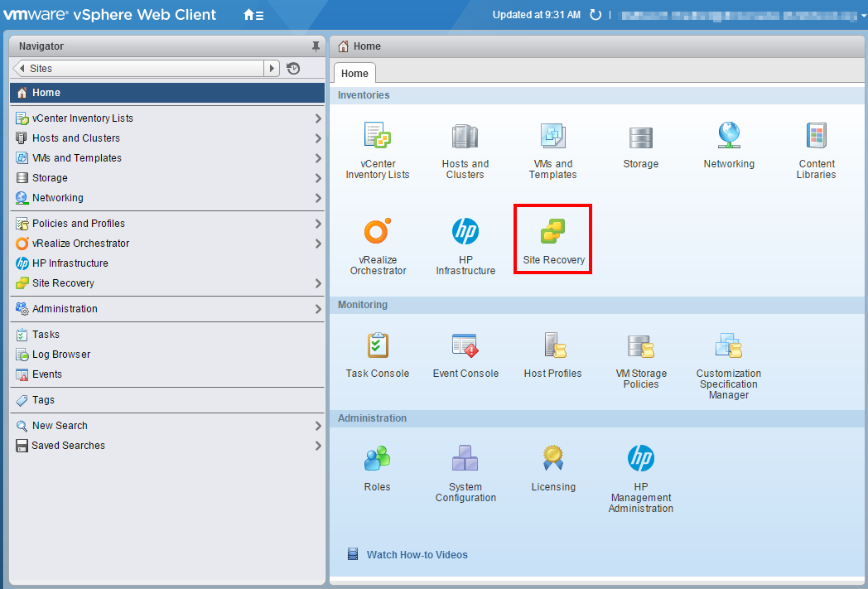Viewport: 868px width, 589px height.
Task: Expand the Storage chevron in Navigator
Action: 318,178
